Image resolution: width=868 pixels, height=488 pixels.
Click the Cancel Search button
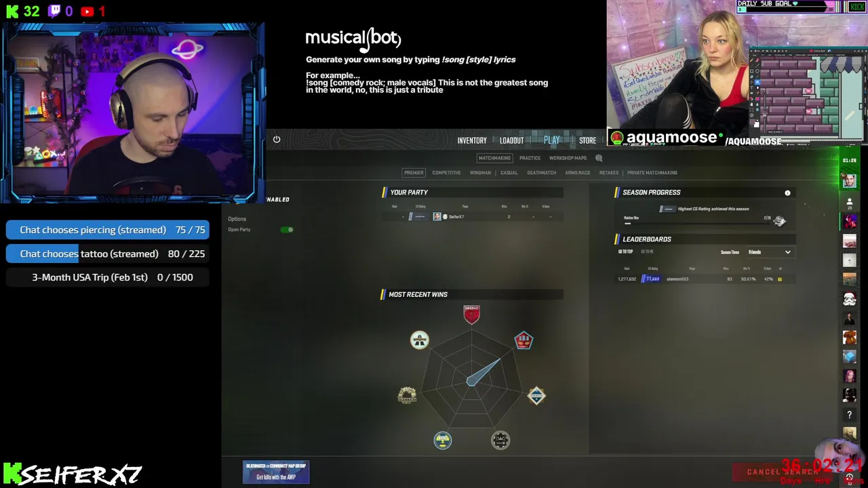coord(783,472)
